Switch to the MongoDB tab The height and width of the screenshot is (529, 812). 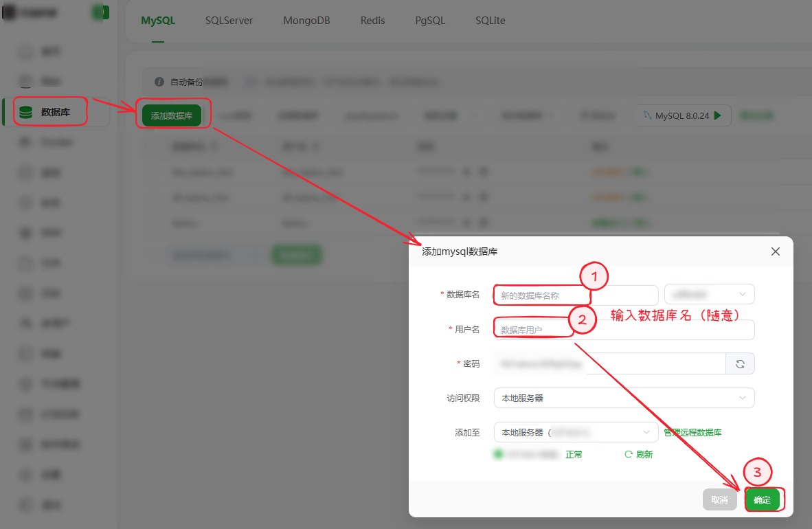[x=306, y=21]
